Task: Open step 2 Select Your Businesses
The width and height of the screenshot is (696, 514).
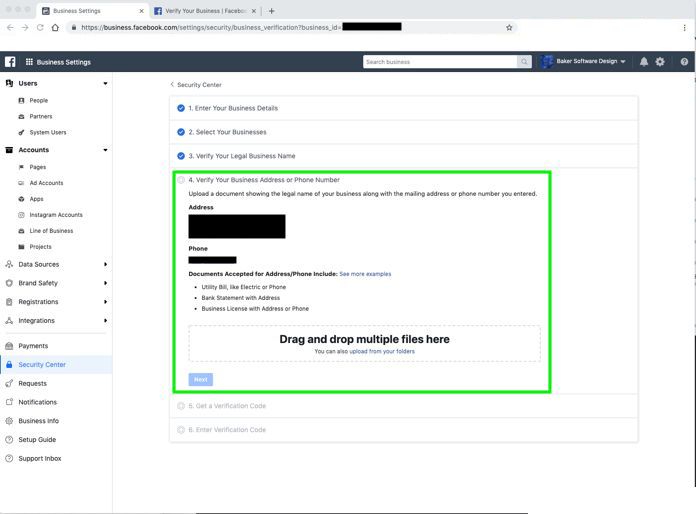Action: [x=403, y=132]
